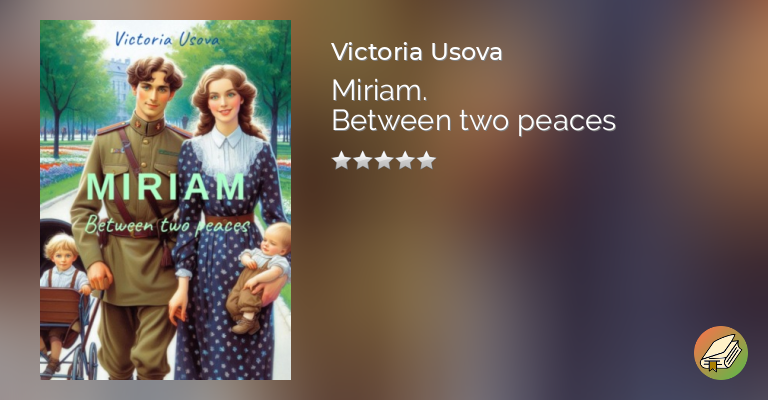
Task: Click the words Between two peaces heading
Action: pyautogui.click(x=474, y=120)
